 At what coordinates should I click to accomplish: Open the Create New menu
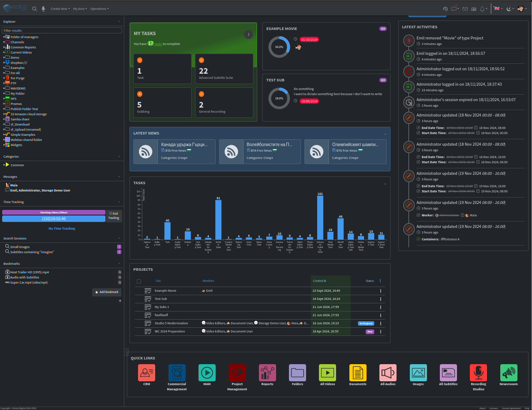point(60,9)
